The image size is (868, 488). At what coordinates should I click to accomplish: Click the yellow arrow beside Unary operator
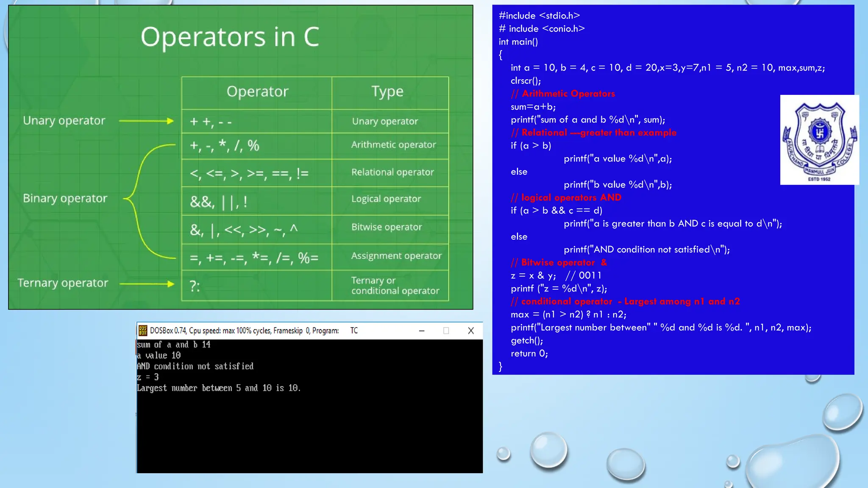tap(146, 121)
